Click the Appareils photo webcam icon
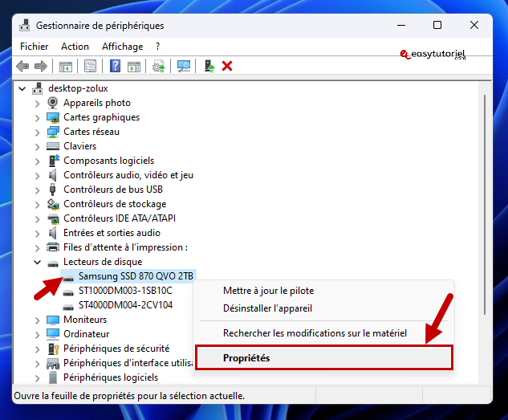Image resolution: width=508 pixels, height=420 pixels. pyautogui.click(x=52, y=103)
